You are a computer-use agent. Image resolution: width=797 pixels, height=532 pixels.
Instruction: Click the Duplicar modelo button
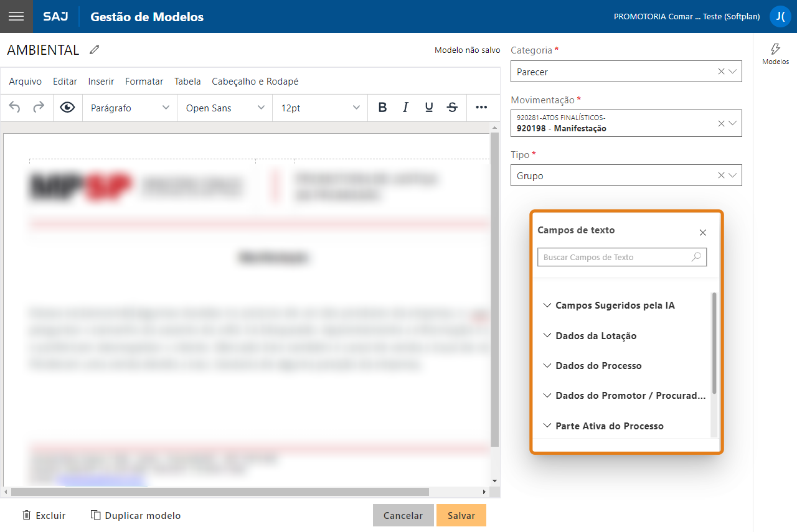[x=136, y=515]
